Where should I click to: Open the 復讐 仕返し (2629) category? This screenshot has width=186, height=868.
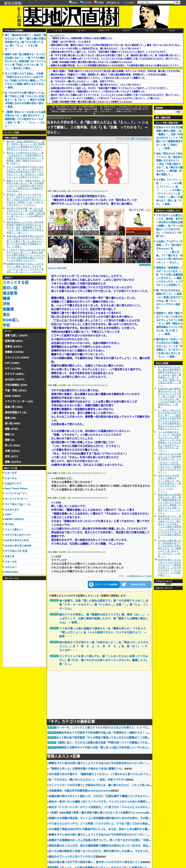click(x=24, y=335)
